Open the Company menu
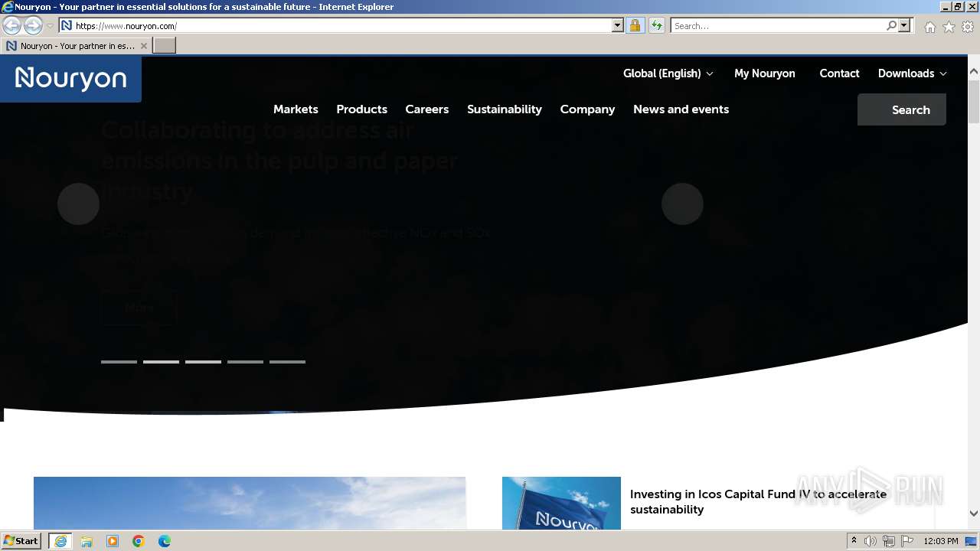Image resolution: width=980 pixels, height=551 pixels. point(587,109)
